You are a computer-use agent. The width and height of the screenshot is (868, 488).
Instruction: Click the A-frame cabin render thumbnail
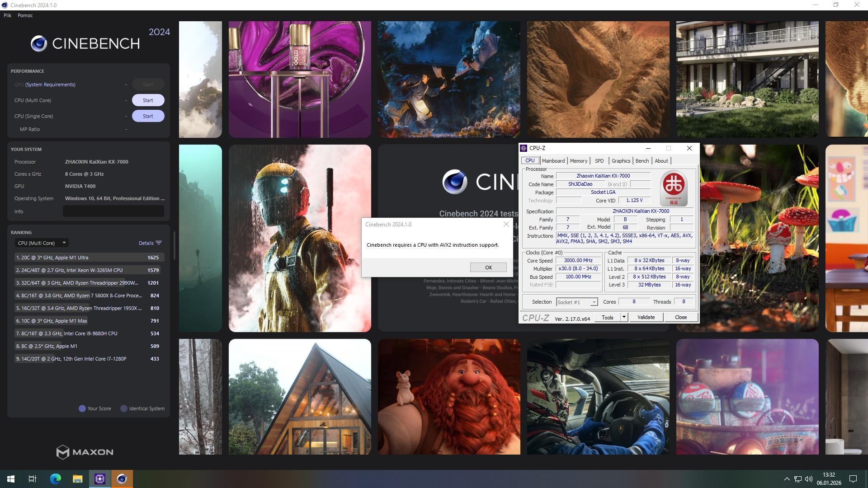[300, 397]
